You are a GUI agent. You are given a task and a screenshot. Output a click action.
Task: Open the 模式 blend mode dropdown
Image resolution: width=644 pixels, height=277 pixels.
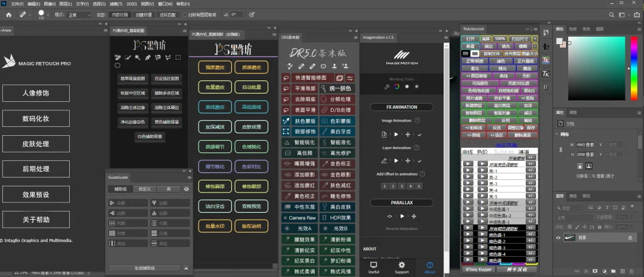(79, 15)
